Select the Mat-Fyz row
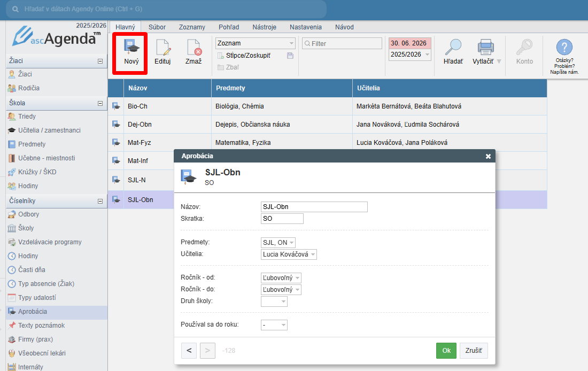Image resolution: width=588 pixels, height=371 pixels. (x=327, y=143)
